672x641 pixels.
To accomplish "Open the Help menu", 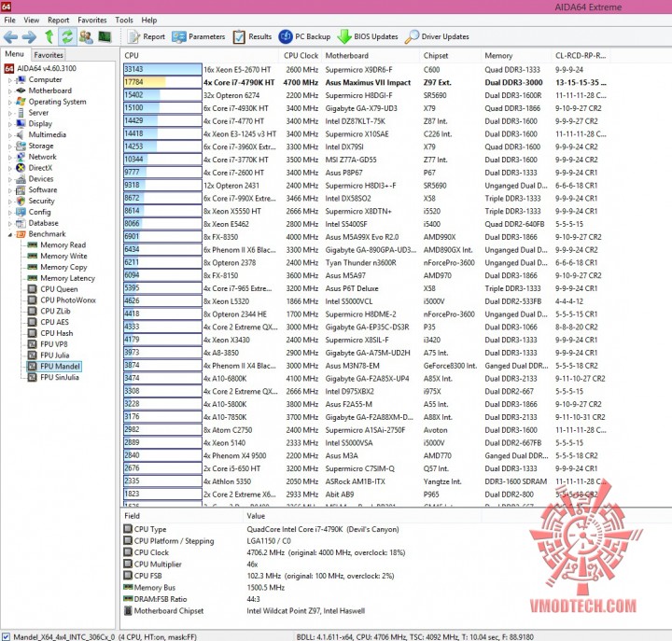I will (149, 21).
